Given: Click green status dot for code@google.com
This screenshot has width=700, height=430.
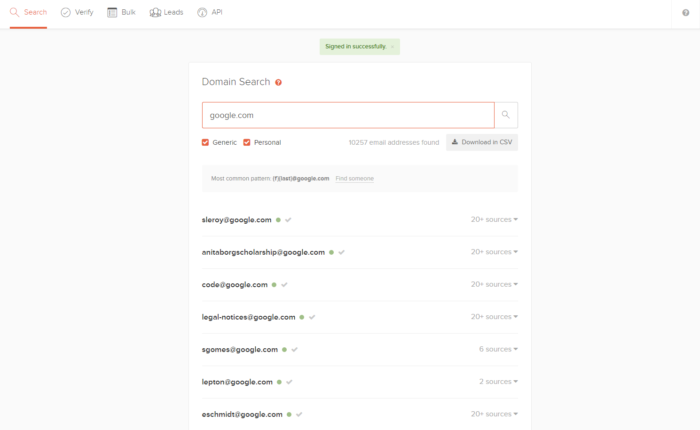Looking at the screenshot, I should coord(274,285).
